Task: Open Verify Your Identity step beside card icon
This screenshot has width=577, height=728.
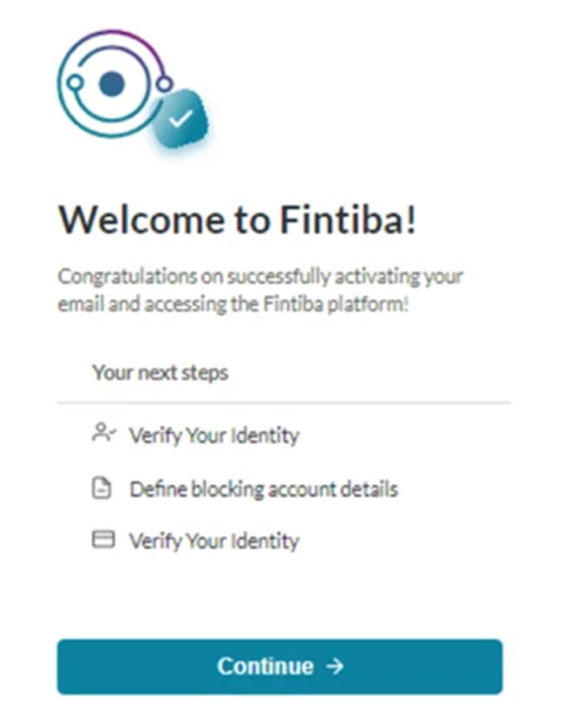Action: coord(214,541)
